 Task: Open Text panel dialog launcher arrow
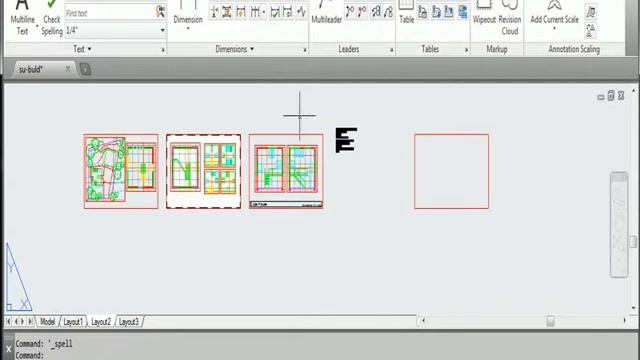click(163, 50)
